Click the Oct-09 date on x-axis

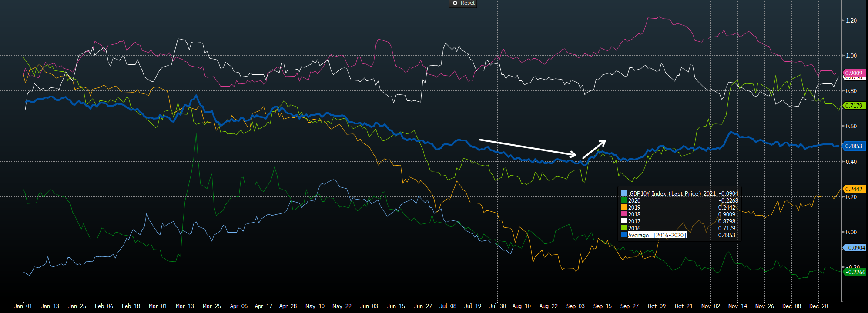click(x=657, y=306)
